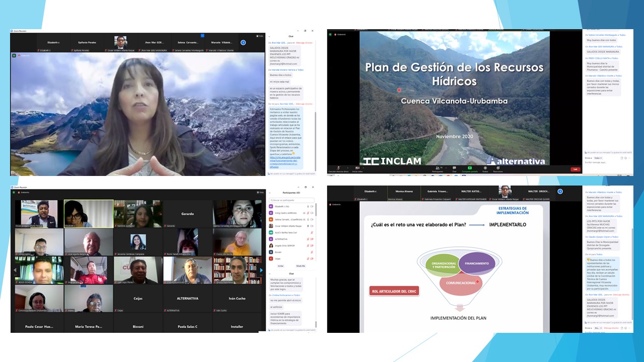Select Iván Cucho tile in gallery view
The height and width of the screenshot is (362, 644).
pyautogui.click(x=237, y=299)
